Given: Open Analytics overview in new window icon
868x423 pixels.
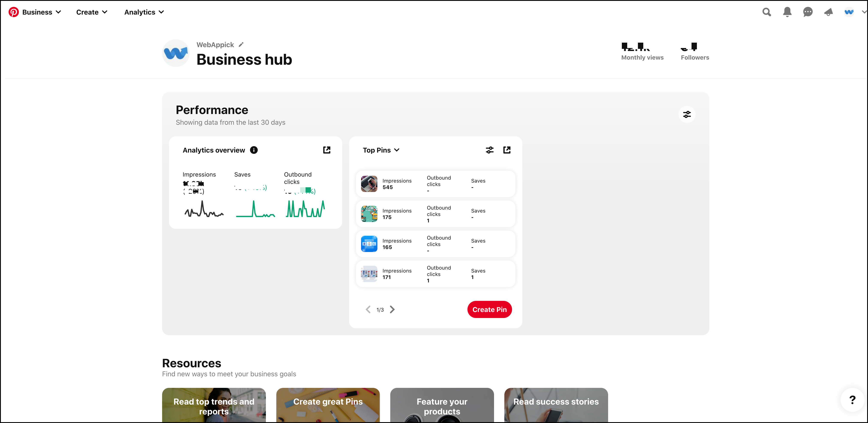Looking at the screenshot, I should click(x=327, y=150).
